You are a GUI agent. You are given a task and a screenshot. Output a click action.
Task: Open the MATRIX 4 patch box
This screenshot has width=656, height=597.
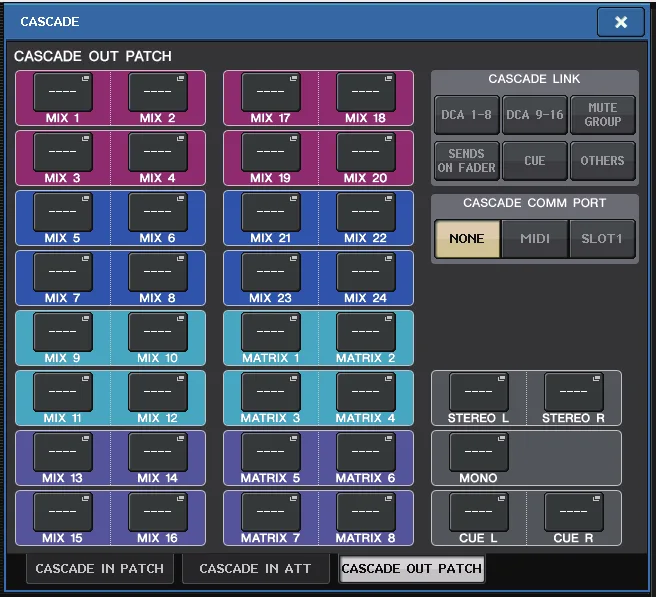click(366, 392)
